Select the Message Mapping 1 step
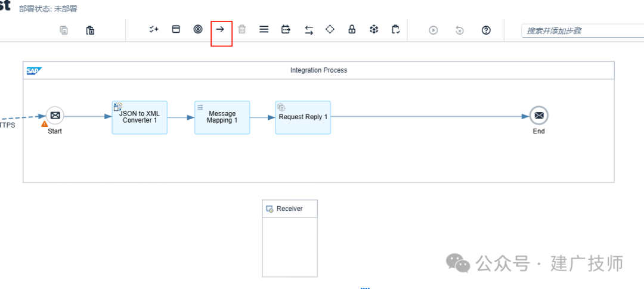Viewport: 644px width, 289px height. pos(222,117)
